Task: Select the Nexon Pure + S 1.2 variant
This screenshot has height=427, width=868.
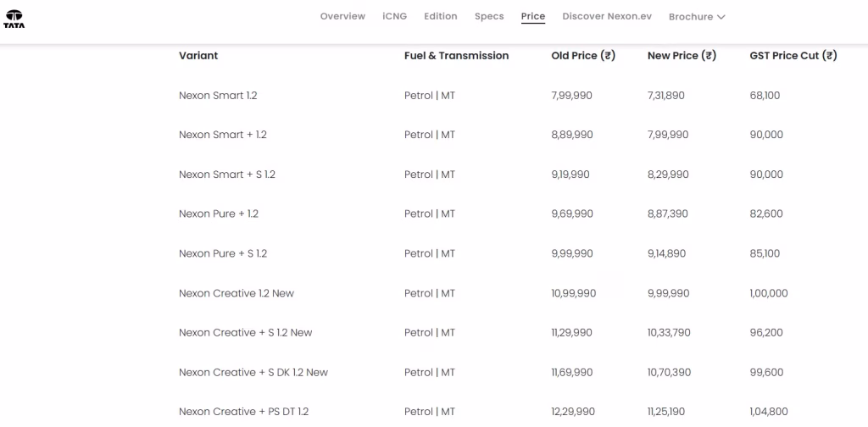Action: coord(223,253)
